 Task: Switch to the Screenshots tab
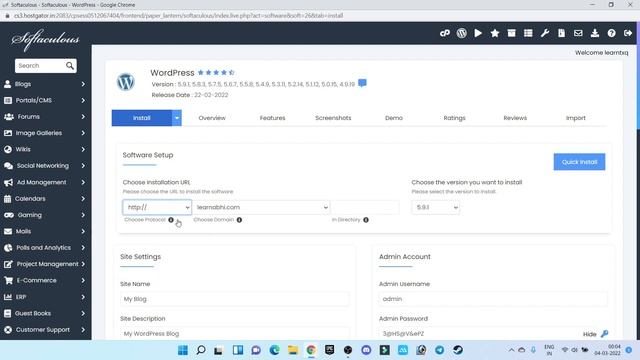pyautogui.click(x=333, y=118)
